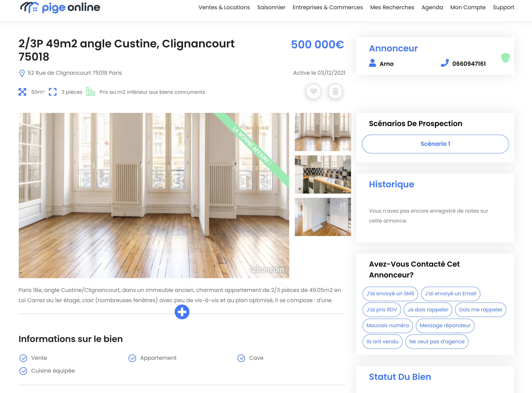Click the 3 pièces label
The width and height of the screenshot is (532, 393).
click(72, 92)
